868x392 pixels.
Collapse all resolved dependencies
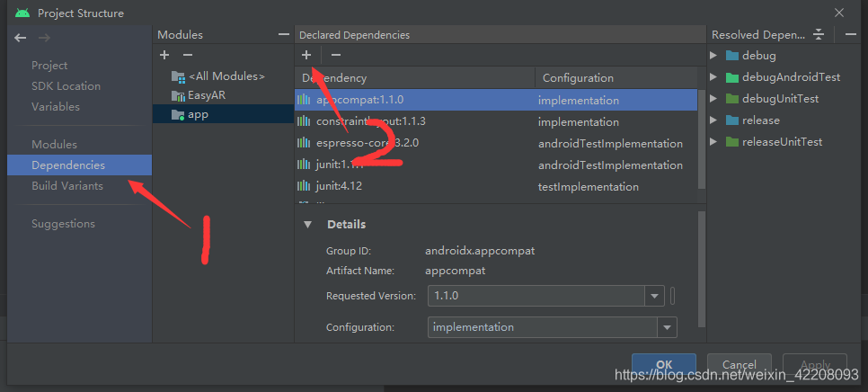(819, 34)
